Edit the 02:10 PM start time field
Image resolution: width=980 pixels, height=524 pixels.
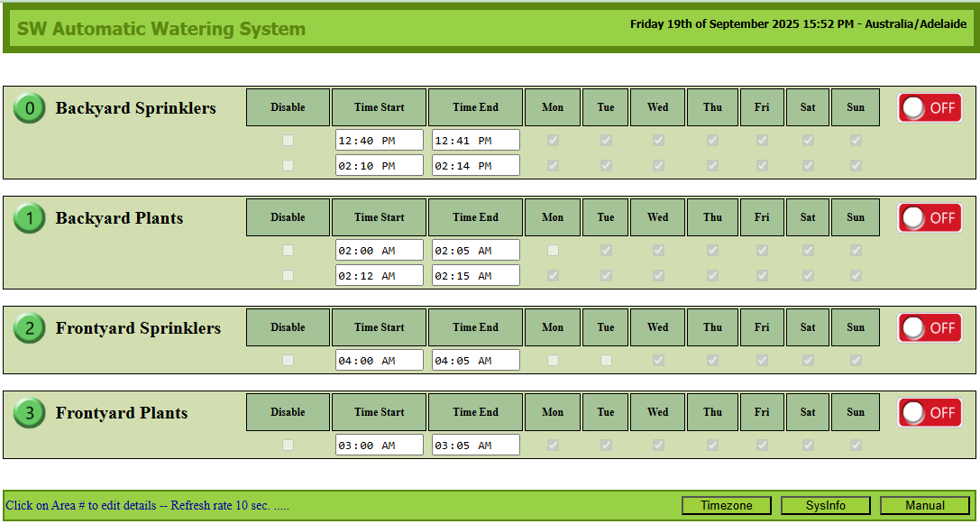pyautogui.click(x=379, y=166)
